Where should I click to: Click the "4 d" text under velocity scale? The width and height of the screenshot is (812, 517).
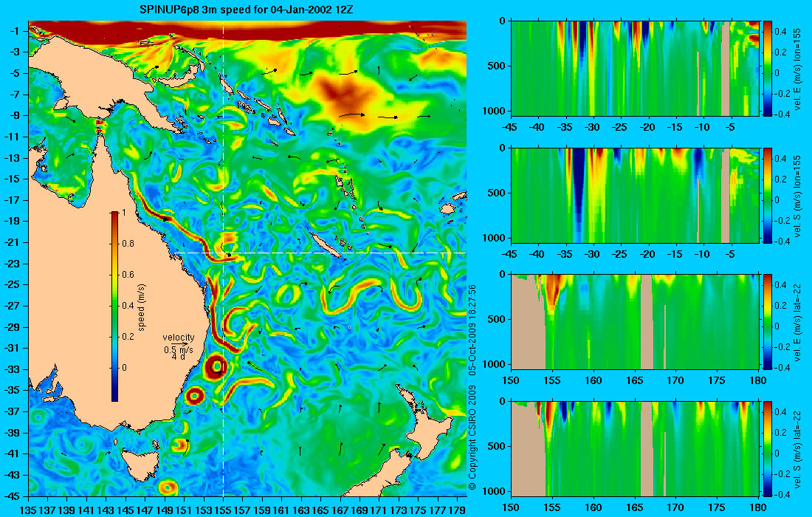(x=179, y=357)
